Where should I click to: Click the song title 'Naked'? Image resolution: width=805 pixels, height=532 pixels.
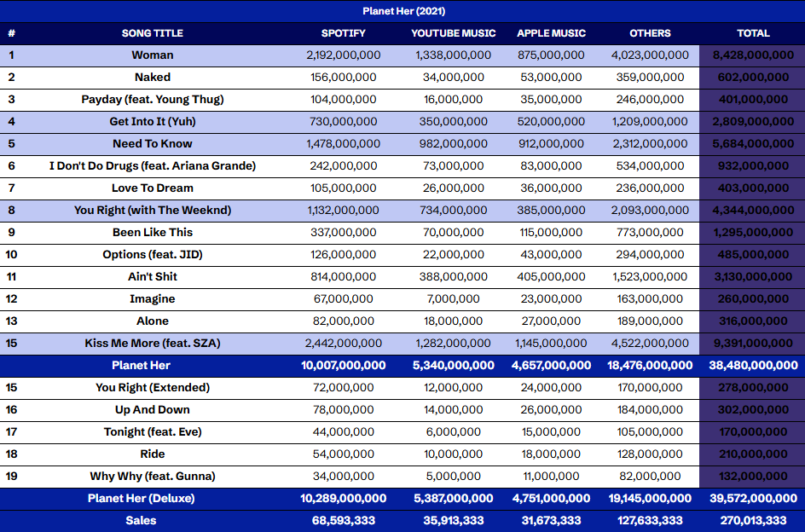pos(153,78)
